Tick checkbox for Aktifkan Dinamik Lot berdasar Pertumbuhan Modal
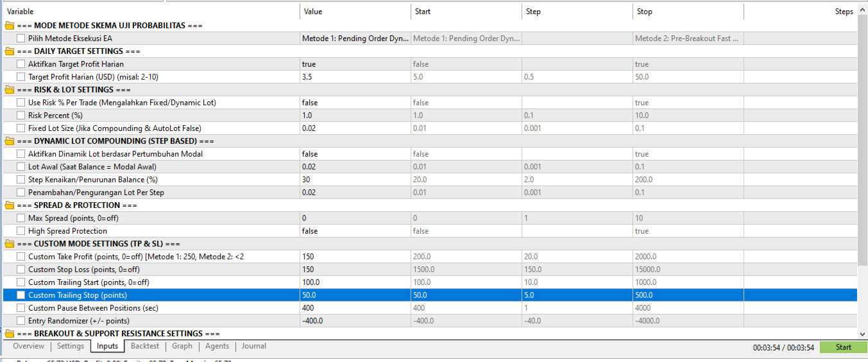Viewport: 868px width, 362px height. pyautogui.click(x=21, y=154)
